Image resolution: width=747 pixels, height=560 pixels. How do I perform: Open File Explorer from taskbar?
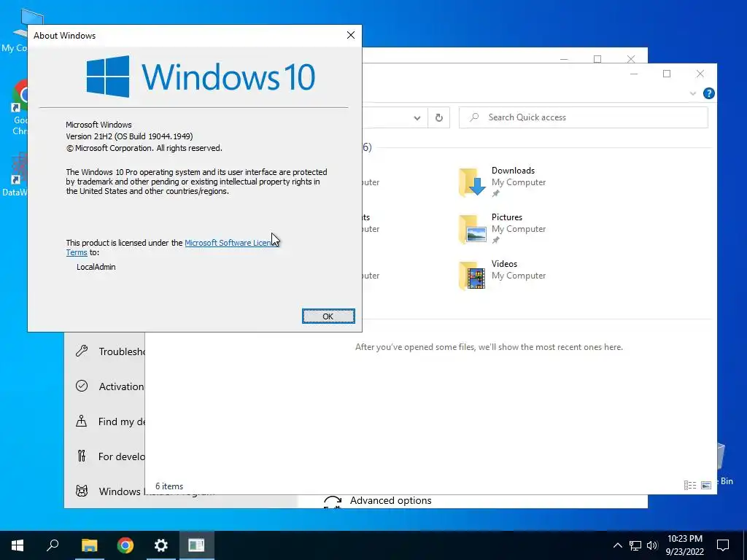click(89, 545)
